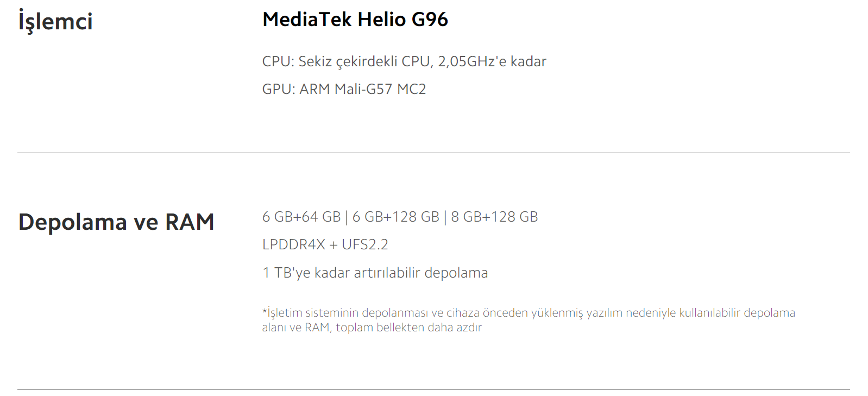Viewport: 868px width, 396px height.
Task: Click the toplam bellekten daha azdır footnote text
Action: click(x=408, y=328)
